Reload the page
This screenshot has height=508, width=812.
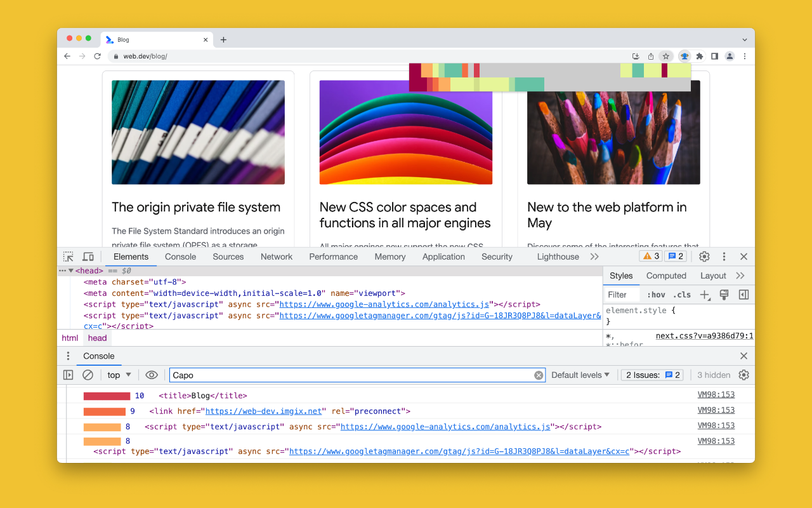tap(97, 56)
